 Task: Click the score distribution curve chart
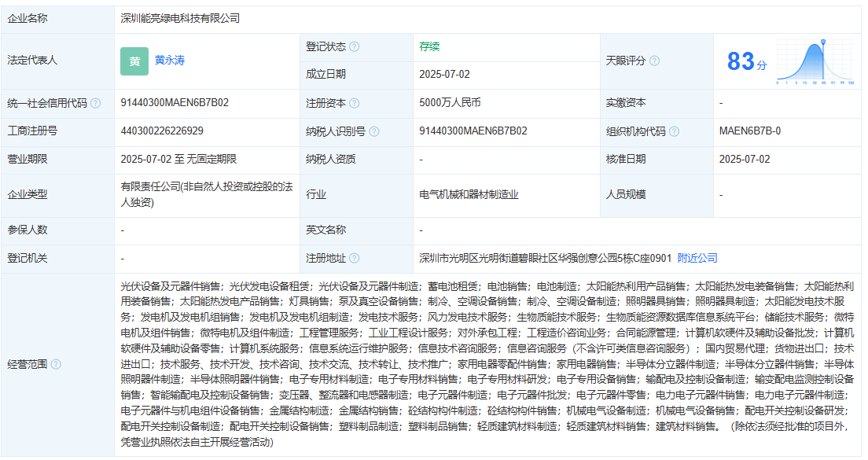pos(815,63)
